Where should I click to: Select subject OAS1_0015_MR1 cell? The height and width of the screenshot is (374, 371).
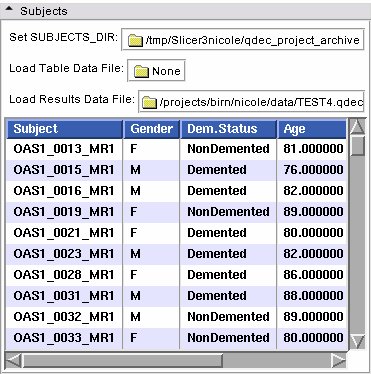click(x=64, y=170)
